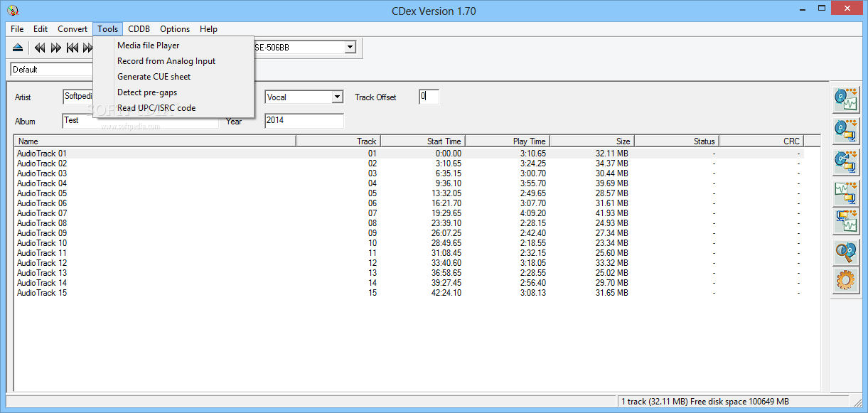This screenshot has width=868, height=413.
Task: Open the CDDB menu
Action: coord(139,29)
